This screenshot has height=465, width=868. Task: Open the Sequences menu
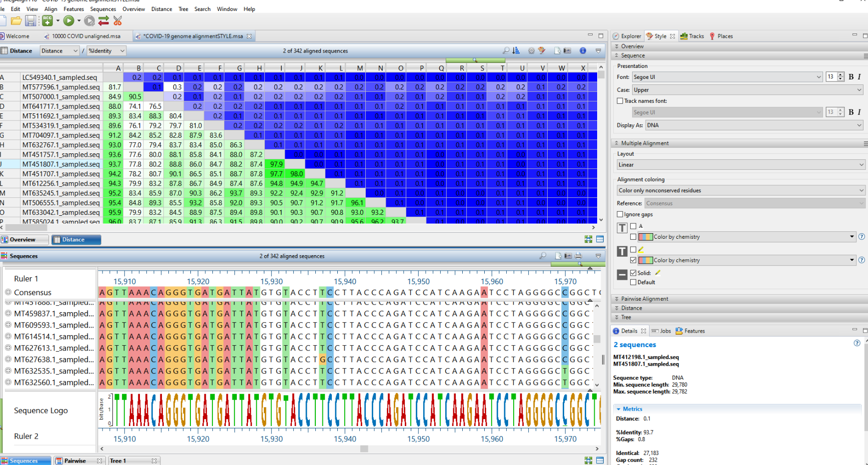coord(103,9)
